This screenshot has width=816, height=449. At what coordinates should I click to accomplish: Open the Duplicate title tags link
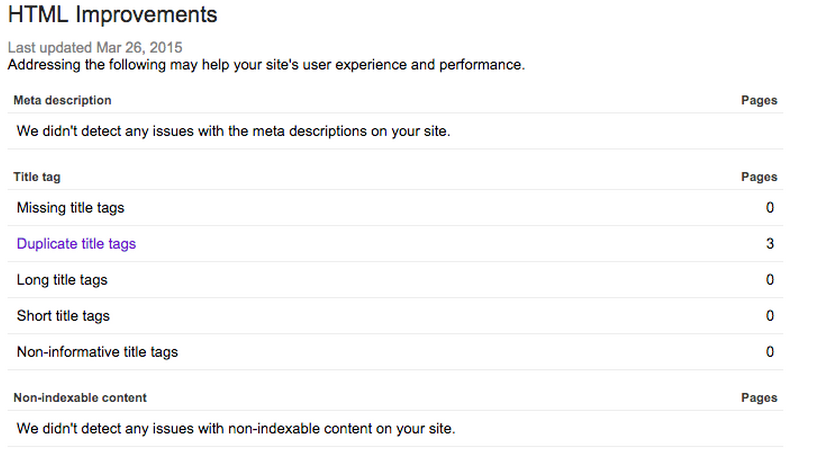[x=76, y=244]
